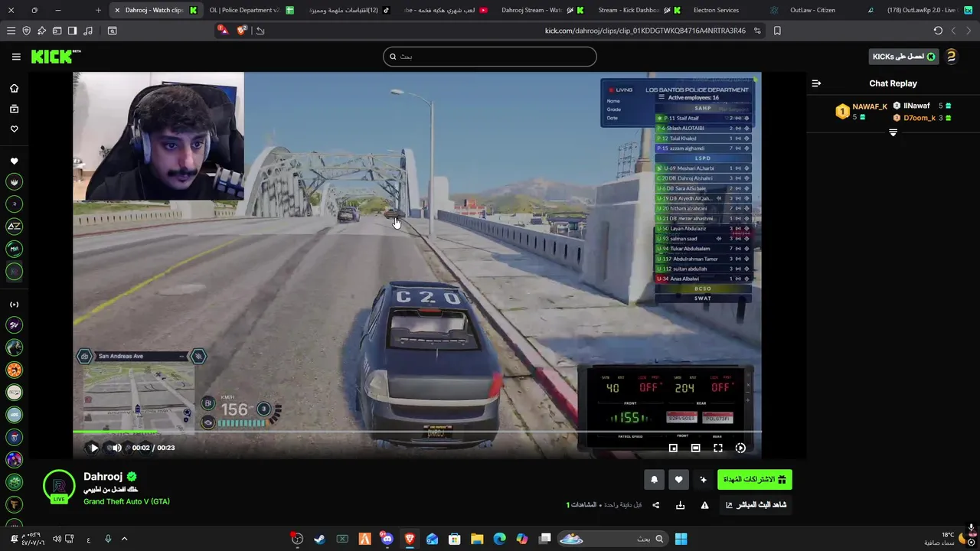Go to Kick home via logo
The width and height of the screenshot is (980, 551).
(x=55, y=57)
